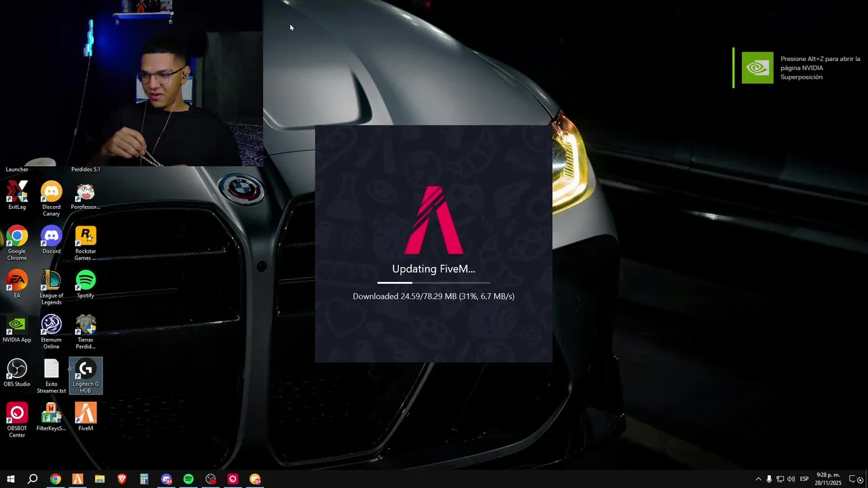868x488 pixels.
Task: Select the EA app desktop icon
Action: point(17,284)
